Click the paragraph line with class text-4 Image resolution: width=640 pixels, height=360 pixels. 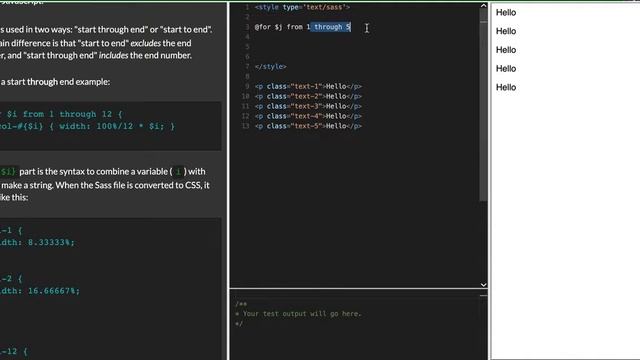click(x=308, y=116)
